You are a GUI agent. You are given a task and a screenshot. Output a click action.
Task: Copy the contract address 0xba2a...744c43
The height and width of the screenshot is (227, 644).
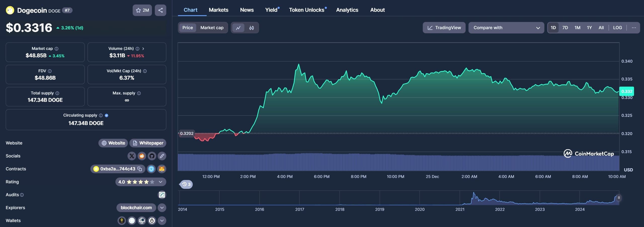pyautogui.click(x=140, y=169)
